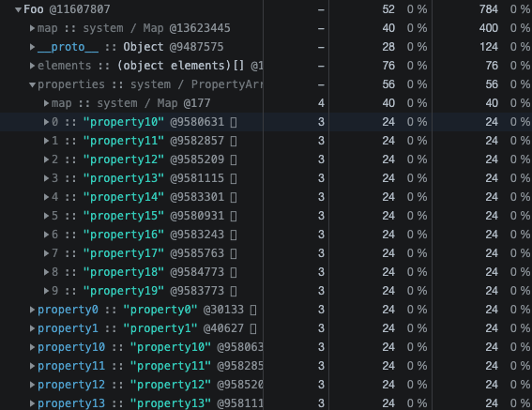Screen dimensions: 532x410
Task: Click "(object elements)[]" type text
Action: pos(180,66)
